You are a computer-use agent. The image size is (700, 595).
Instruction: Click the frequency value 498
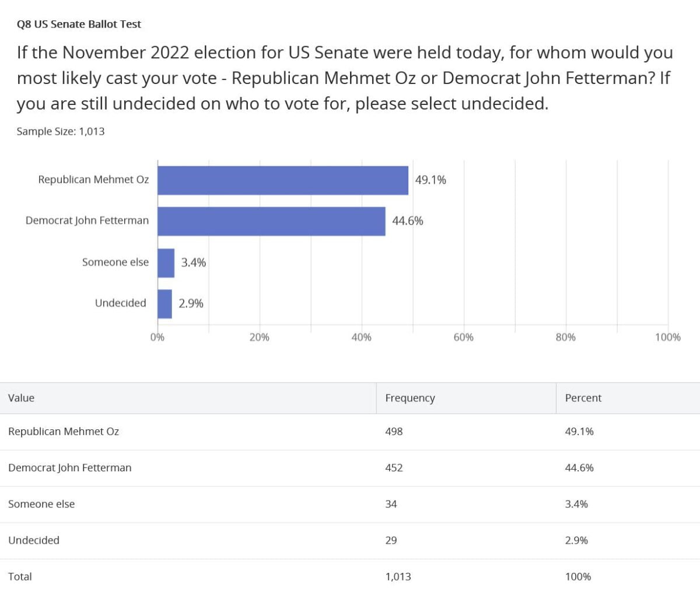click(394, 432)
